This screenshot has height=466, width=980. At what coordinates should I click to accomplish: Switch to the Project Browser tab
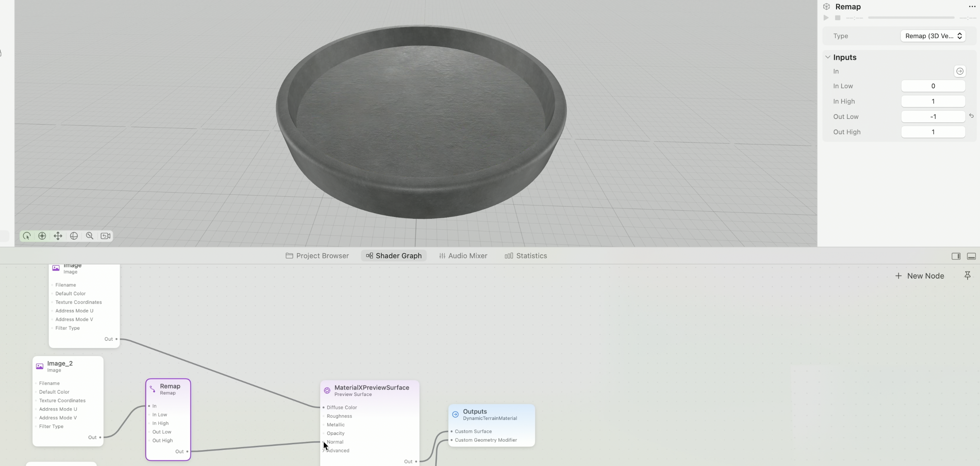[317, 256]
